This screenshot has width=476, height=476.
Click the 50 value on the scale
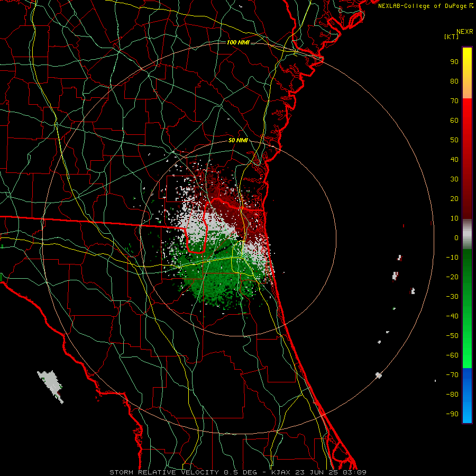454,140
